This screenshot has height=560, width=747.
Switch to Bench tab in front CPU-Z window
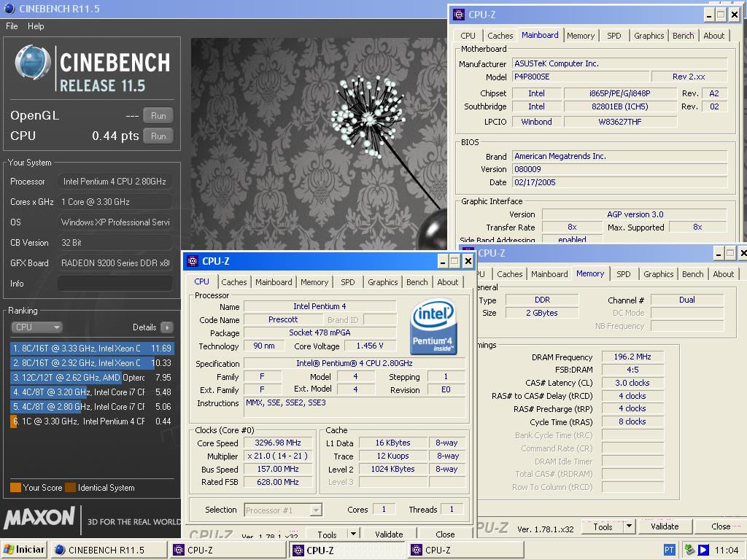tap(417, 282)
